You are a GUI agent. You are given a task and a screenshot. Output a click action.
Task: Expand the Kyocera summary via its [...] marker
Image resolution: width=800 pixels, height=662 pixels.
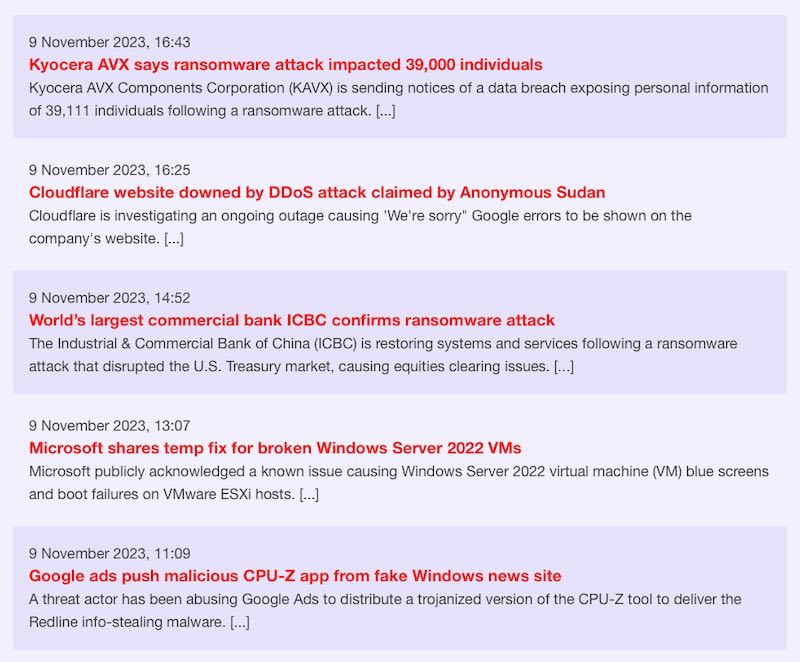(x=386, y=111)
